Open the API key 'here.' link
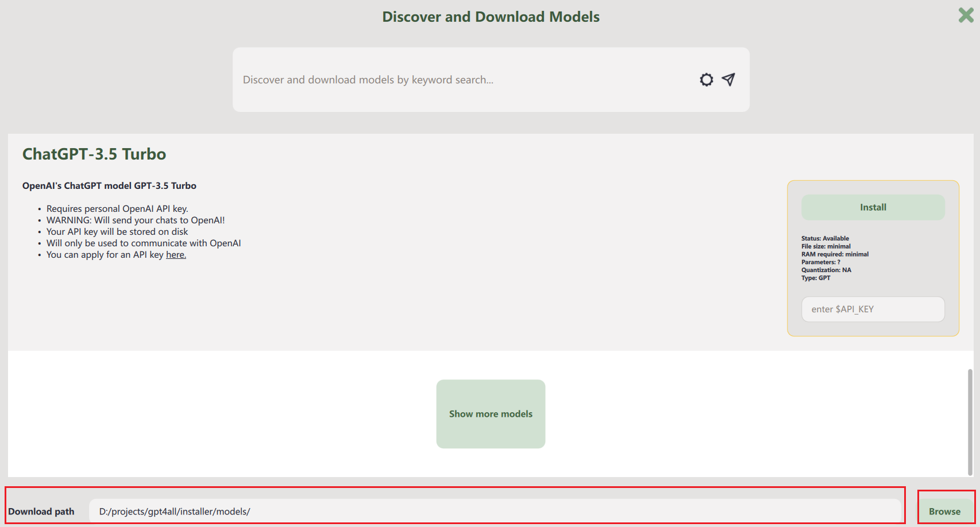The image size is (980, 527). pyautogui.click(x=176, y=255)
